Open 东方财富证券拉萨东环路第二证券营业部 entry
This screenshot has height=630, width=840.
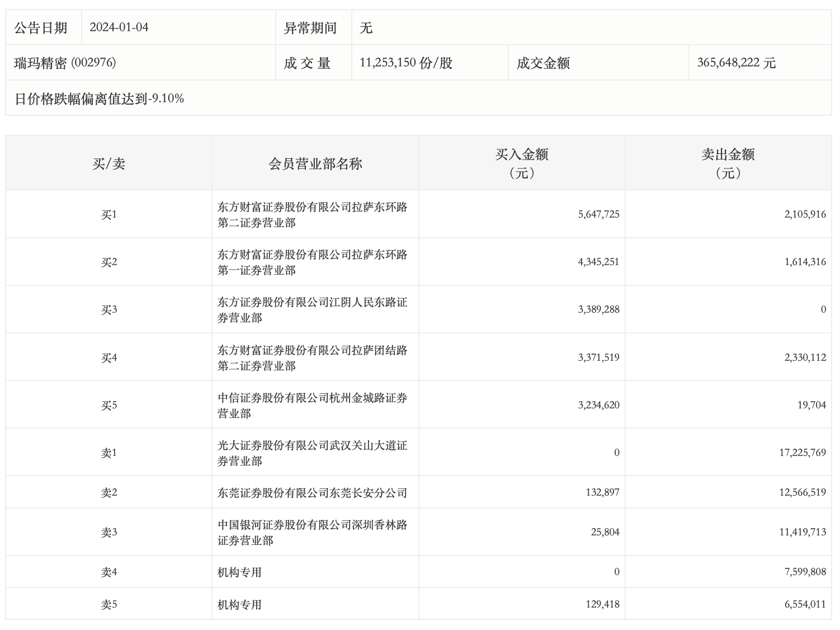click(x=312, y=215)
